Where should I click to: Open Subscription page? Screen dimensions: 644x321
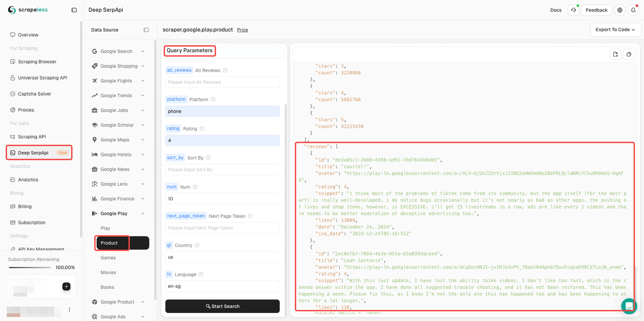[32, 222]
